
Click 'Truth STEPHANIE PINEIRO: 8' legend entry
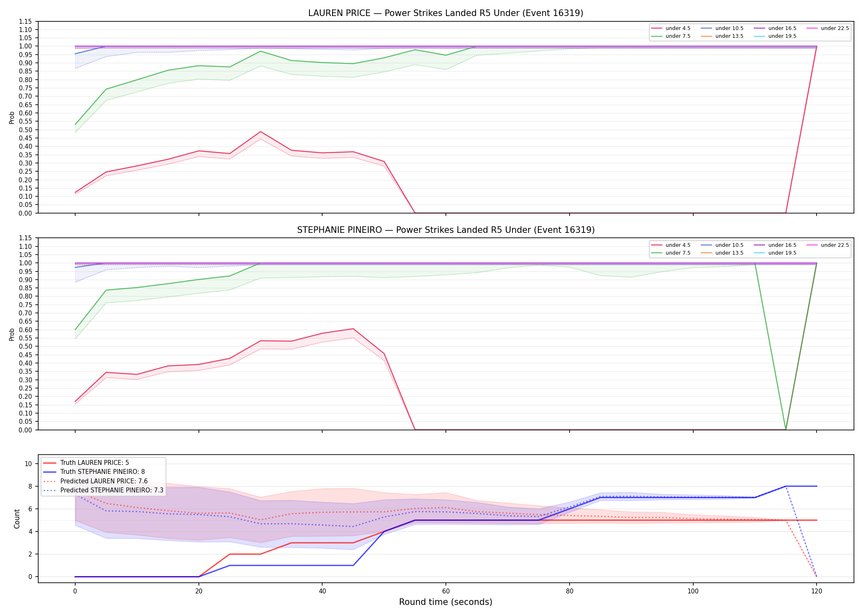(x=94, y=472)
